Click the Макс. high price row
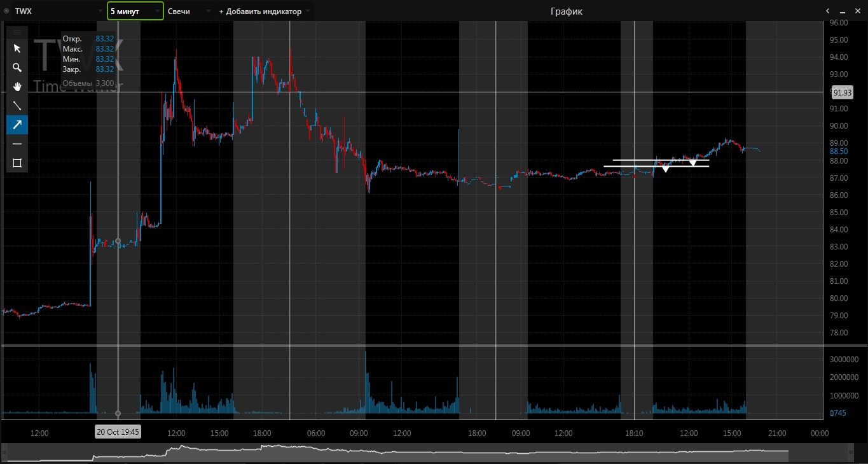This screenshot has height=464, width=868. coord(88,49)
